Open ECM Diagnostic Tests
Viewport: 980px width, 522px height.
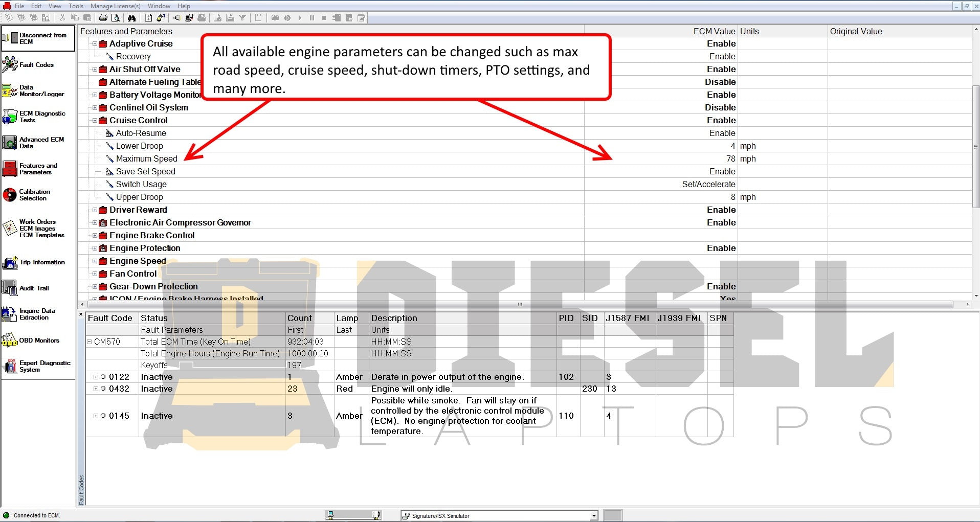42,117
